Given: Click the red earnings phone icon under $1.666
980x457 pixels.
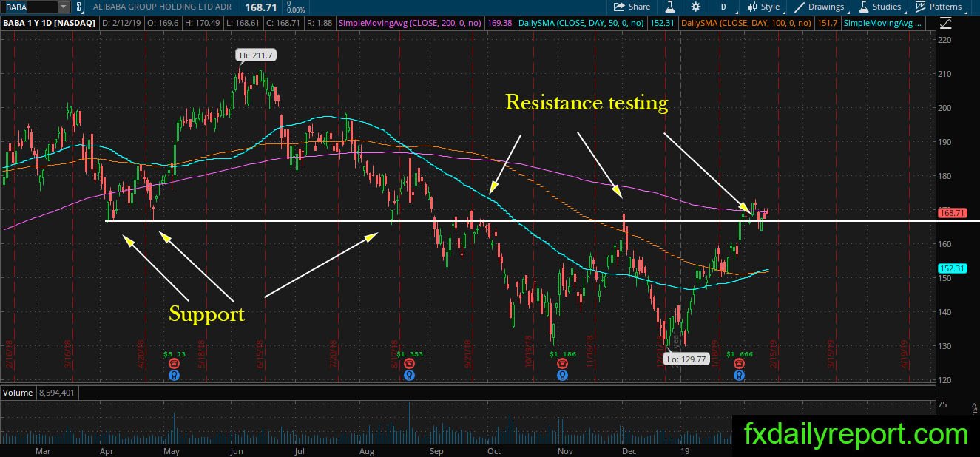Looking at the screenshot, I should tap(739, 365).
